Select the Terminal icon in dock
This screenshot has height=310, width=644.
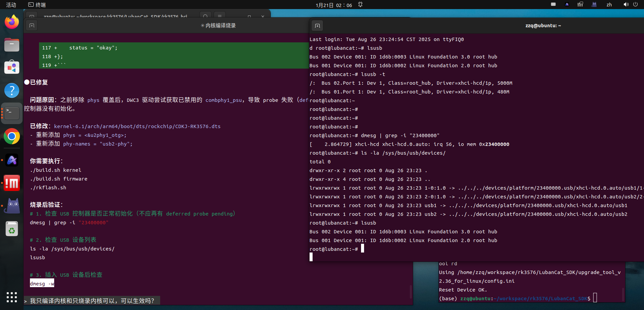[x=12, y=113]
